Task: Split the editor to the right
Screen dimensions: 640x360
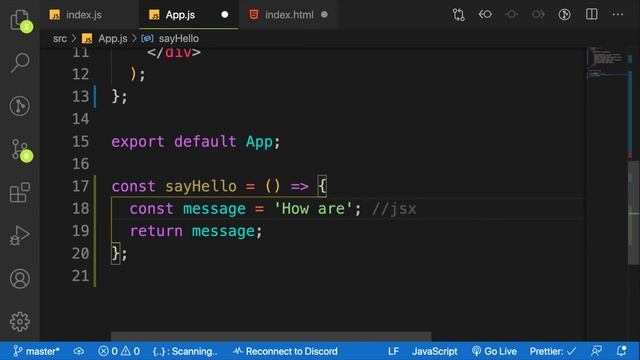Action: point(591,14)
